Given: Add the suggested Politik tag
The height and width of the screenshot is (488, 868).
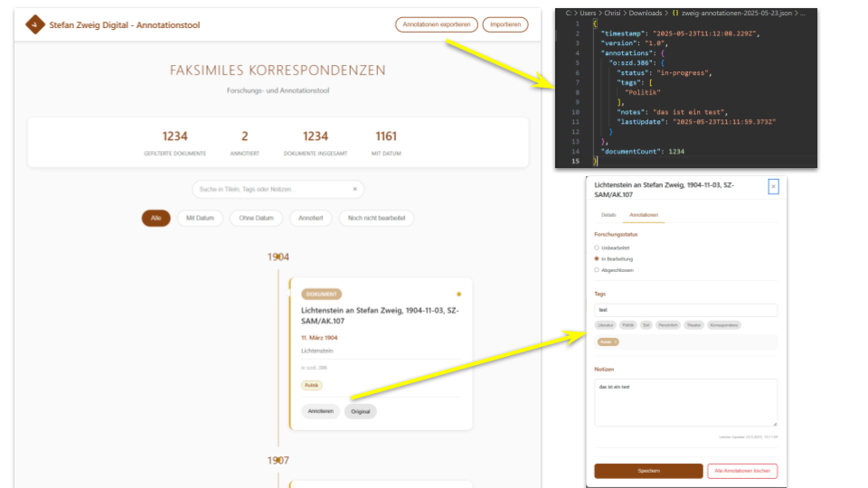Looking at the screenshot, I should [x=627, y=325].
